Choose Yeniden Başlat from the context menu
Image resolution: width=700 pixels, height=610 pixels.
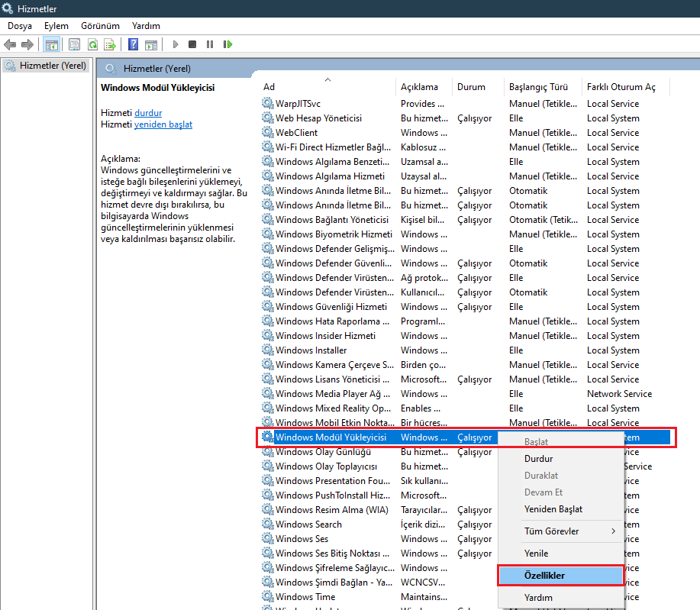pyautogui.click(x=560, y=509)
